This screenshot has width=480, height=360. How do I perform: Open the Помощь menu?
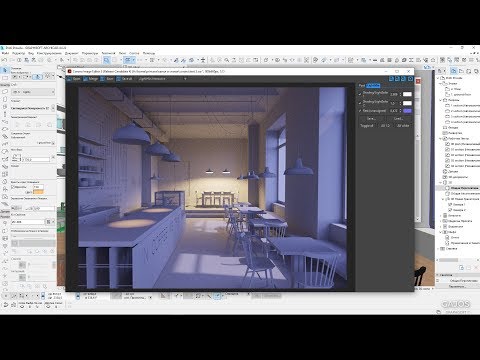click(x=149, y=53)
